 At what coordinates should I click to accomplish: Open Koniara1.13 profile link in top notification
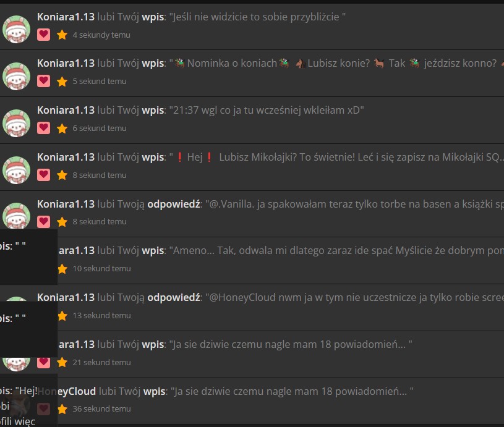coord(66,17)
